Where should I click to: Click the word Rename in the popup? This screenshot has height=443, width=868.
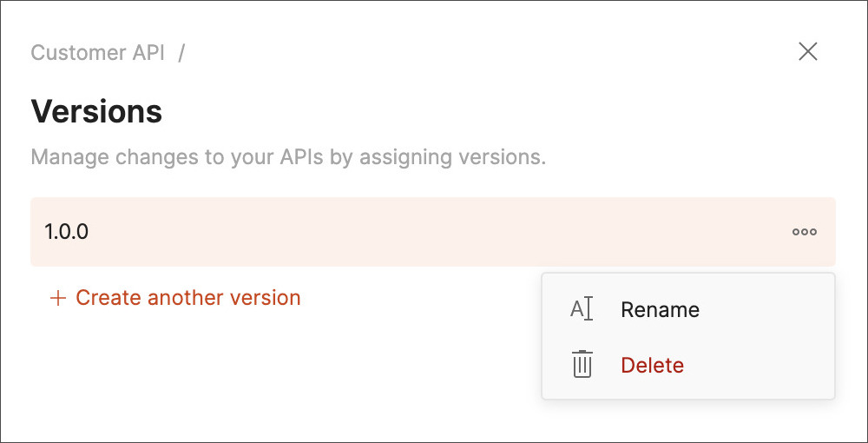(660, 309)
